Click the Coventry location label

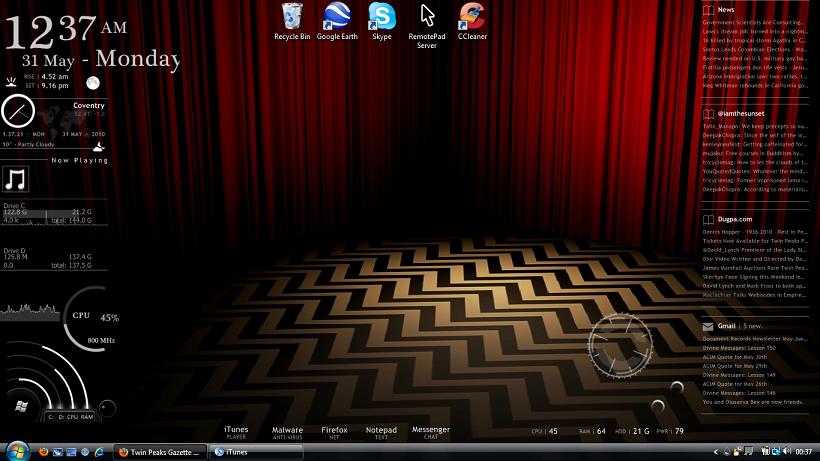(88, 105)
